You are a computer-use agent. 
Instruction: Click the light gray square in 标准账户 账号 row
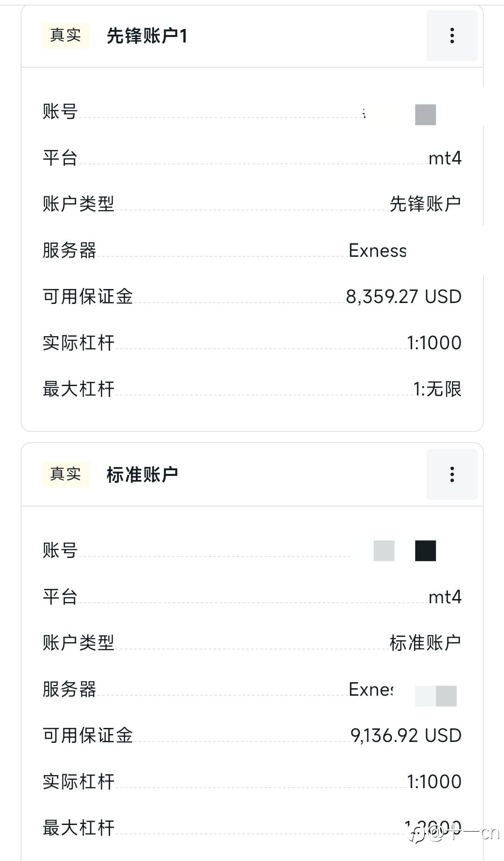tap(384, 551)
